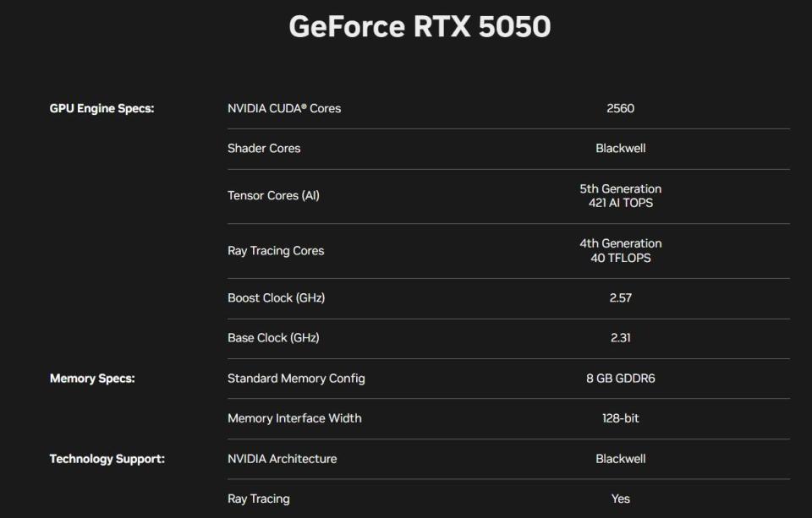Click the 8 GB GDDR6 value
812x518 pixels.
620,379
